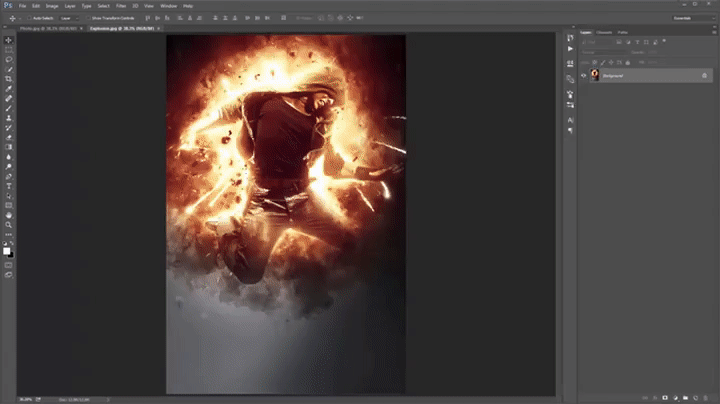Open the Filter menu
Image resolution: width=720 pixels, height=404 pixels.
pyautogui.click(x=122, y=5)
